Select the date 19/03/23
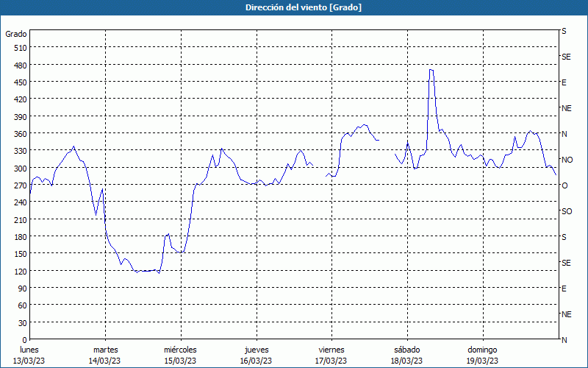This screenshot has height=368, width=588. (482, 361)
